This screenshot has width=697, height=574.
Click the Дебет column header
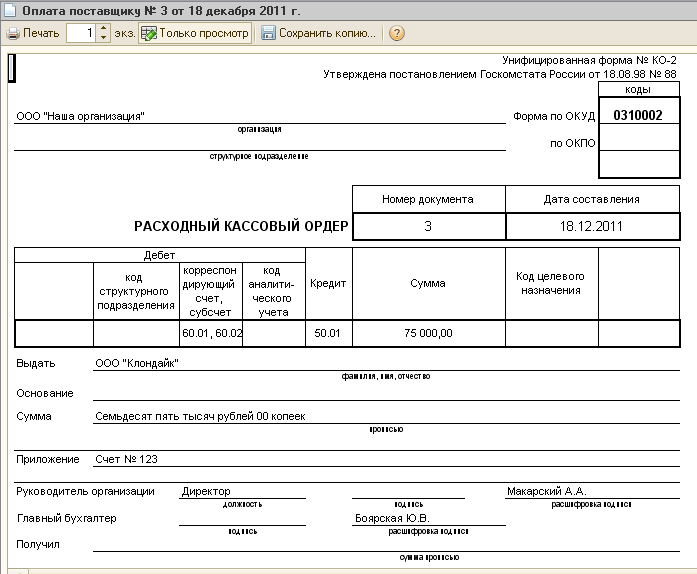(159, 255)
